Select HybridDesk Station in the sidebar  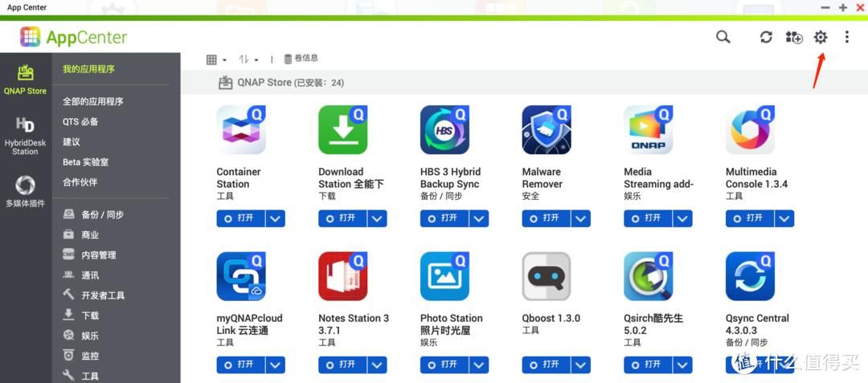point(26,136)
